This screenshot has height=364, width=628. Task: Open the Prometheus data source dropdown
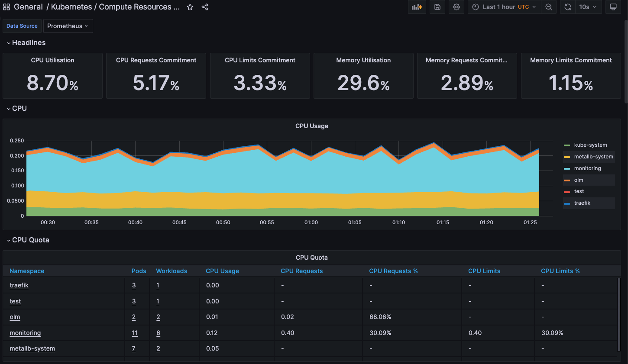point(68,26)
